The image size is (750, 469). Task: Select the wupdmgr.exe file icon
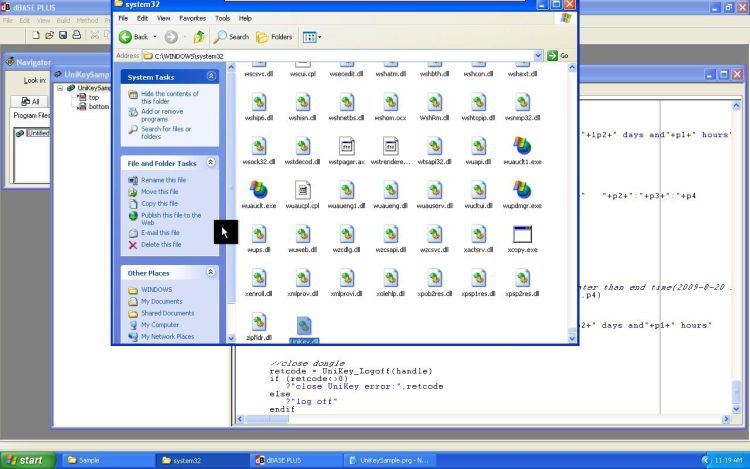point(522,190)
